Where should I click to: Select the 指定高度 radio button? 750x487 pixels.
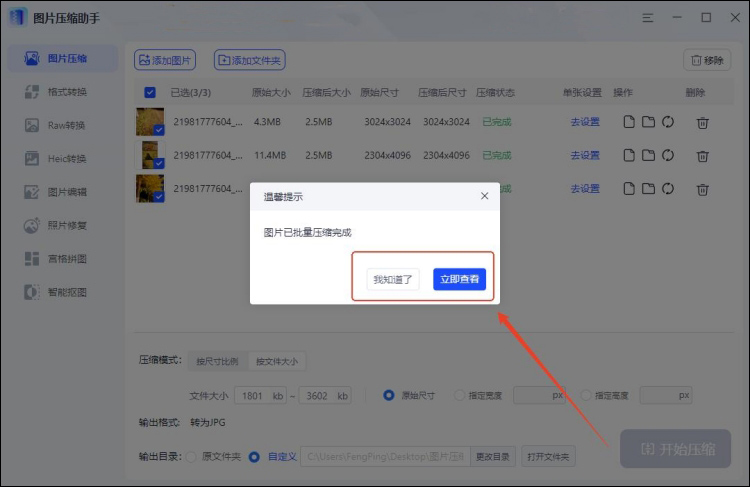point(586,396)
